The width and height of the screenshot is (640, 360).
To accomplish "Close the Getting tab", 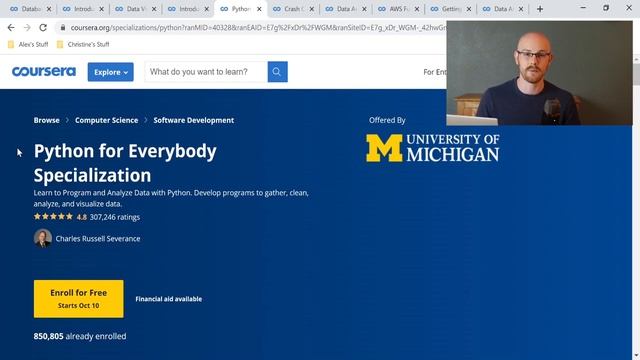I will click(x=469, y=9).
